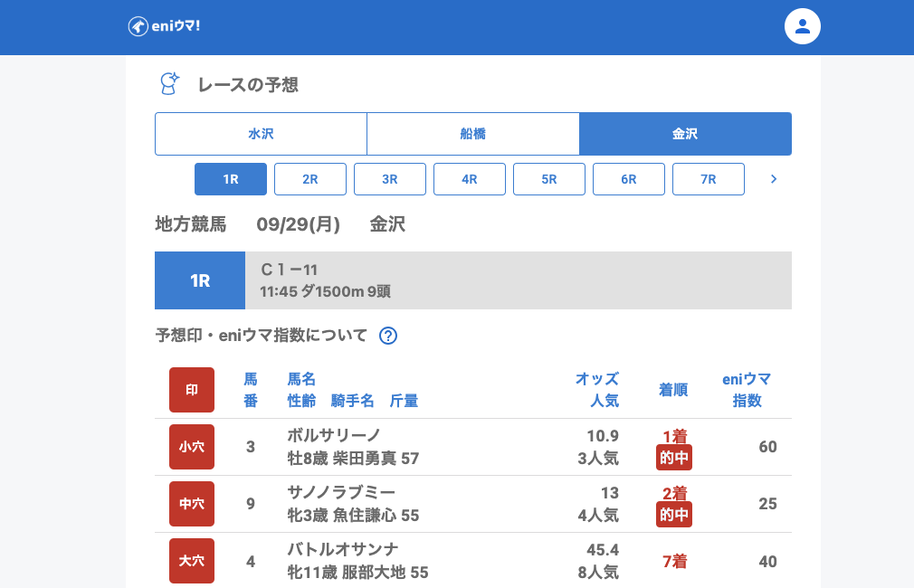Choose the 5R race button
914x588 pixels.
[549, 179]
